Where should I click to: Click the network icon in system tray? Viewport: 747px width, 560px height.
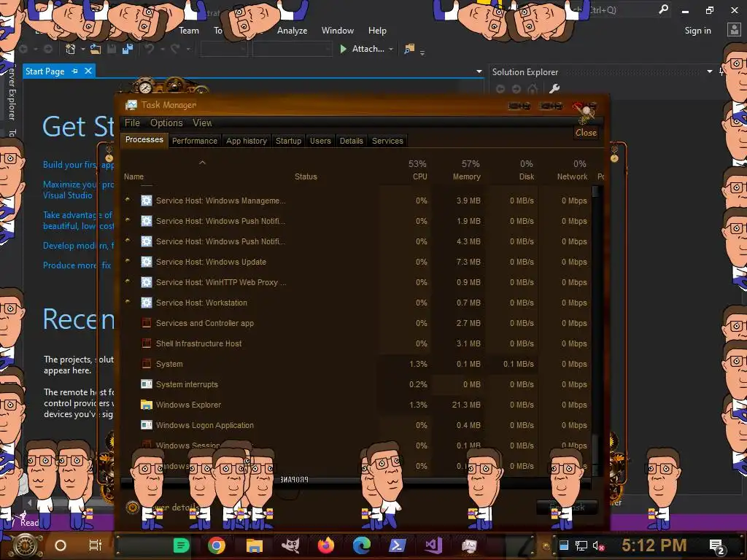[581, 545]
